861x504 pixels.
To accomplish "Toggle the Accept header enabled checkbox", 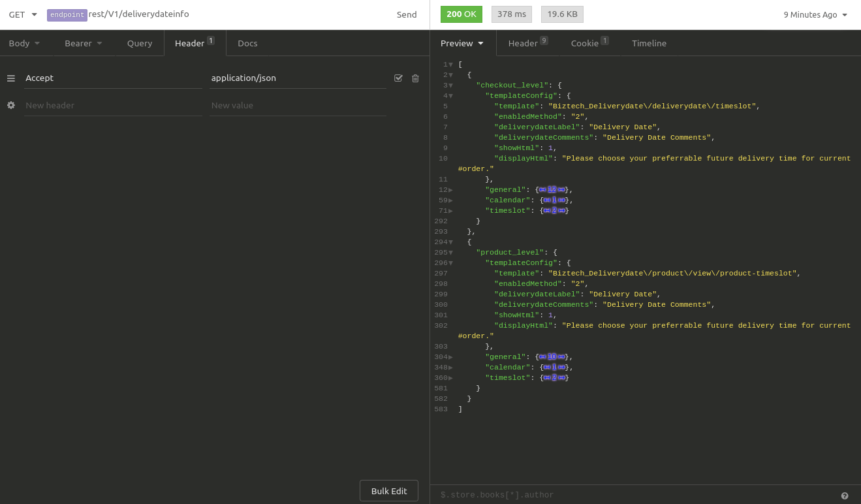I will [398, 78].
